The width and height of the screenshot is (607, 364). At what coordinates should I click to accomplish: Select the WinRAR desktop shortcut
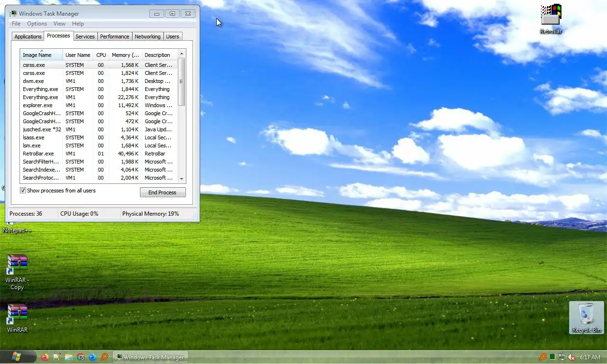(17, 318)
